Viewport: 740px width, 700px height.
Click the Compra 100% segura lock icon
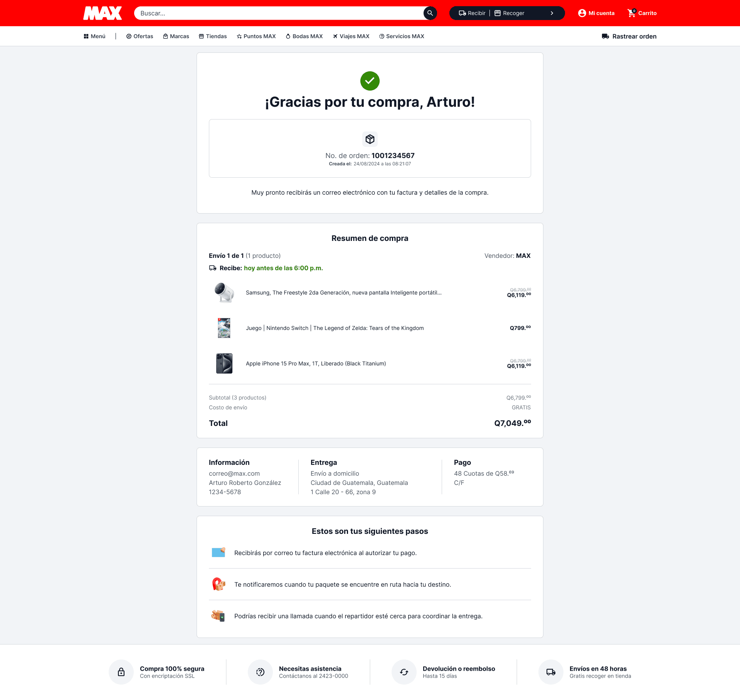pos(121,672)
